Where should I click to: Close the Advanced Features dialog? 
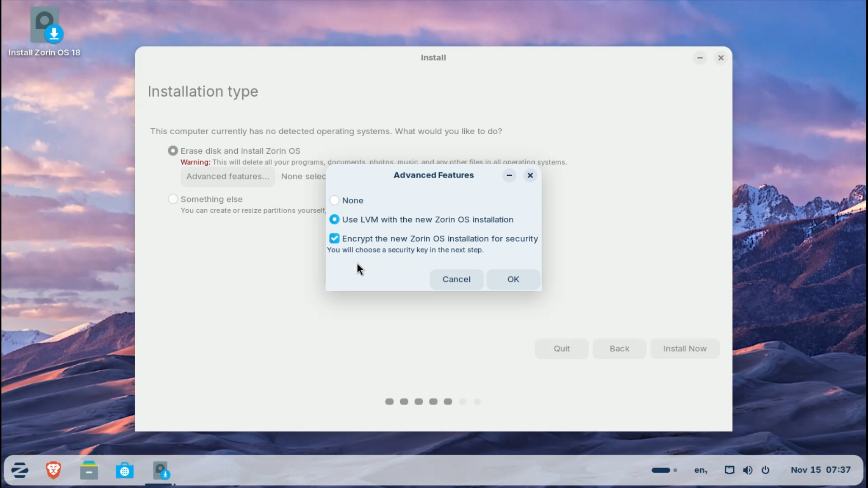(530, 175)
